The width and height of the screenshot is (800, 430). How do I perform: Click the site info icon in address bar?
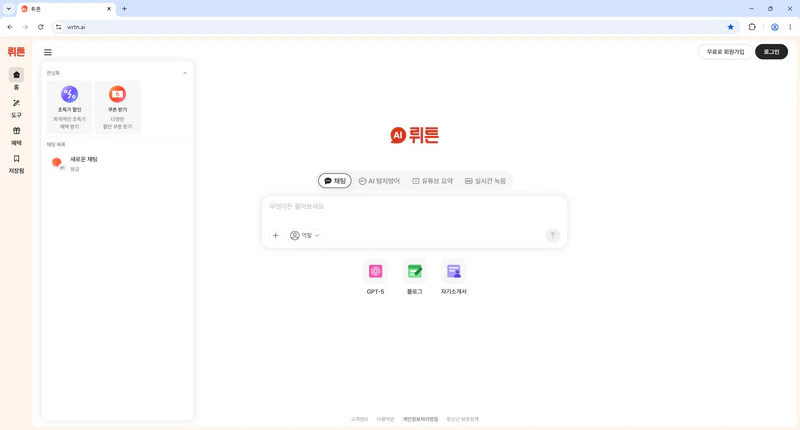59,27
